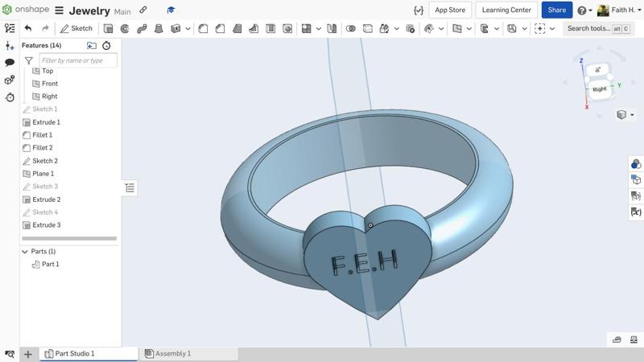The width and height of the screenshot is (644, 362).
Task: Switch to the Part Studio 1 tab
Action: (89, 353)
